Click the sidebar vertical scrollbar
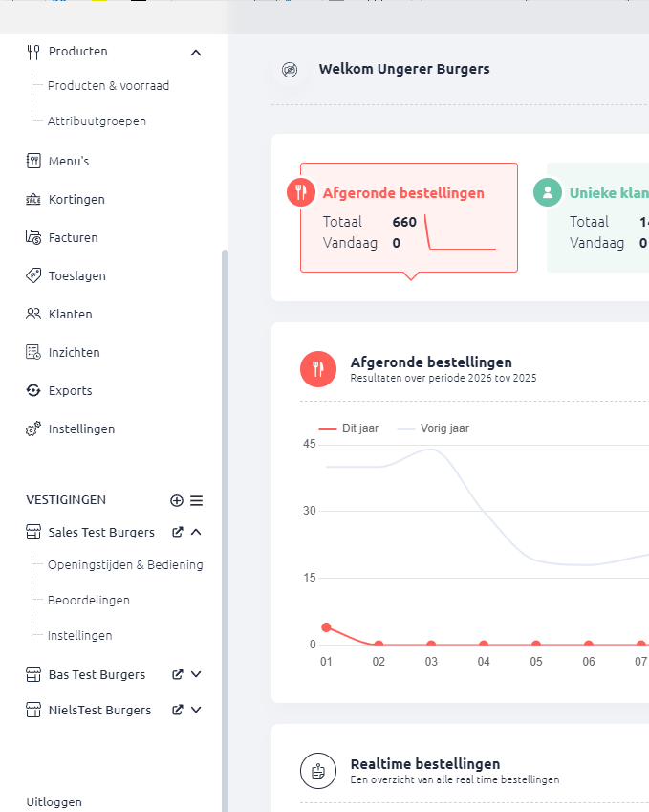 click(x=225, y=478)
